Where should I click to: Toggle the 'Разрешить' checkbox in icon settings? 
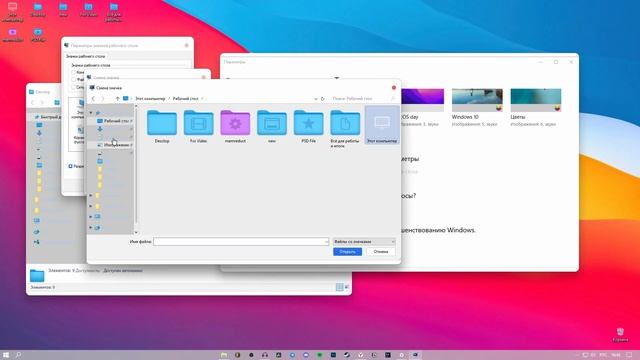point(71,166)
